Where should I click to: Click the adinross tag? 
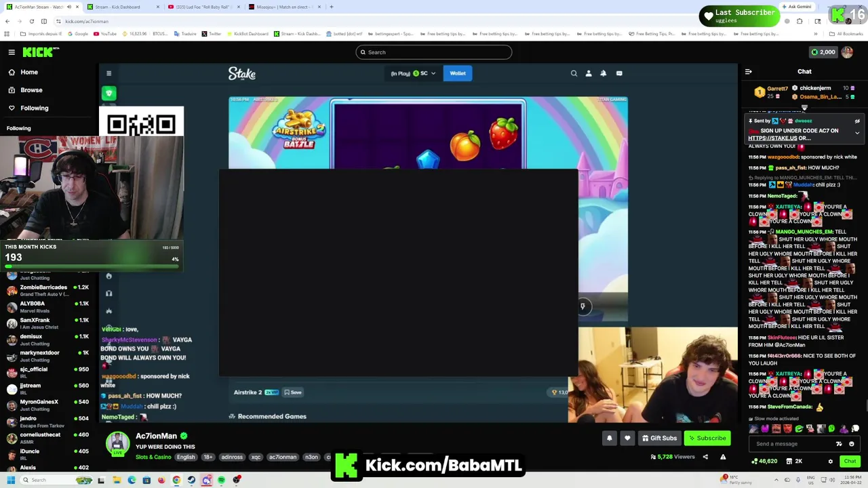click(232, 457)
